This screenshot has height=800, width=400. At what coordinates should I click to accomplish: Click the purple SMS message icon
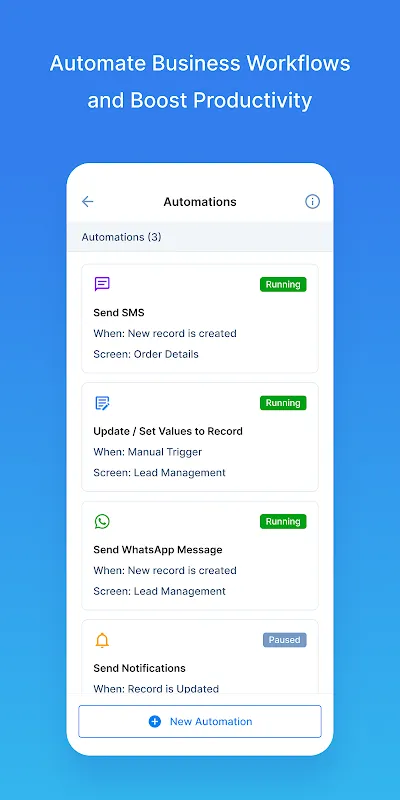tap(102, 284)
